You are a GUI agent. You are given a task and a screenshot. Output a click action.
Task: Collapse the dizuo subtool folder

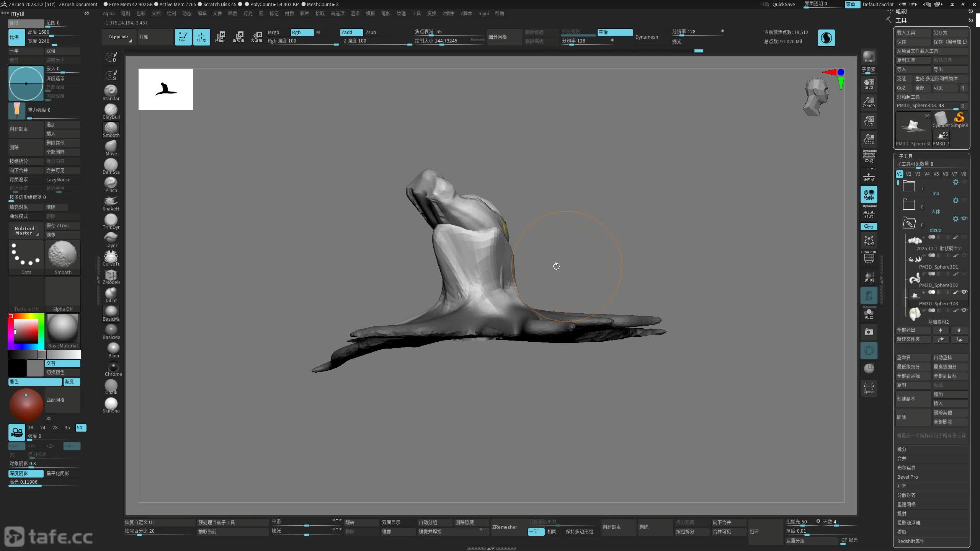(x=909, y=223)
